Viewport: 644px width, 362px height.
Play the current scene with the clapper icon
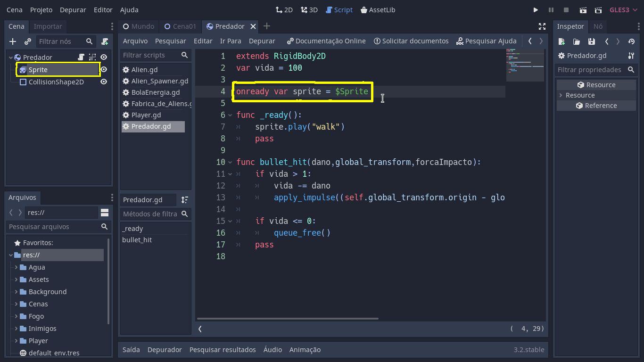pyautogui.click(x=583, y=10)
